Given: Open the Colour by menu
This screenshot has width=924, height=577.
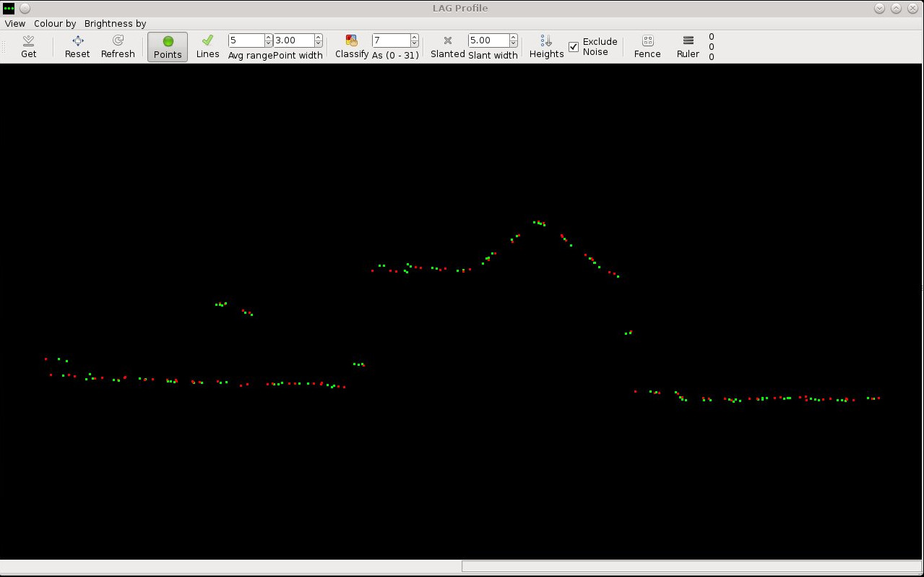Looking at the screenshot, I should pos(55,23).
